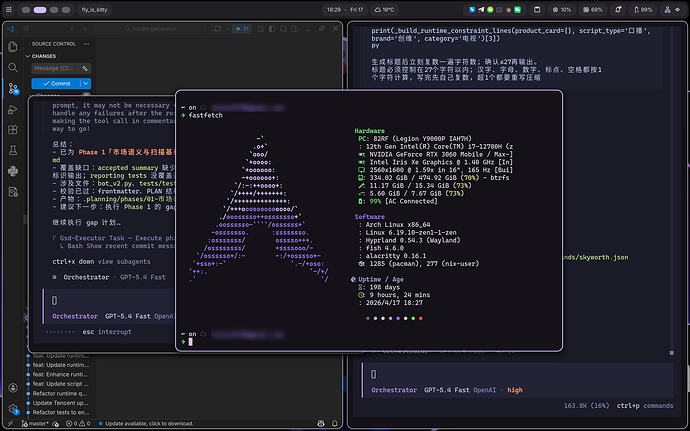Click the 'Fri 17' date label
The image size is (690, 431).
[x=356, y=9]
